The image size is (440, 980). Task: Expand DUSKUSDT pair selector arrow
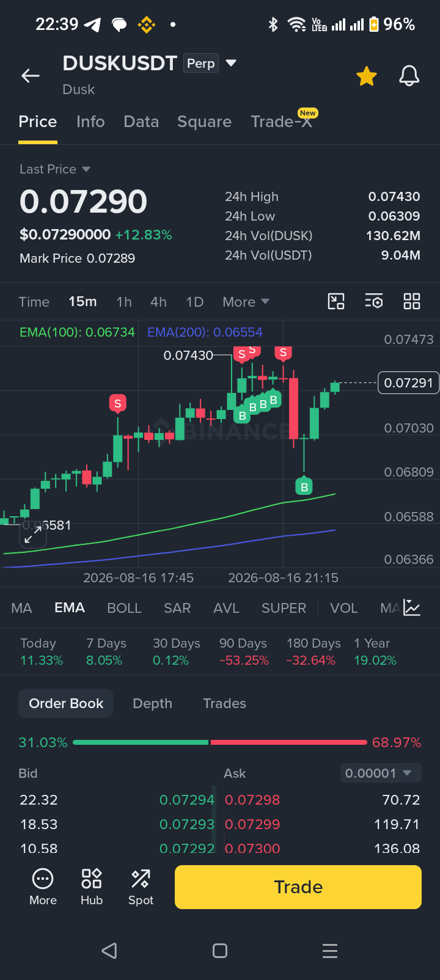[x=231, y=63]
